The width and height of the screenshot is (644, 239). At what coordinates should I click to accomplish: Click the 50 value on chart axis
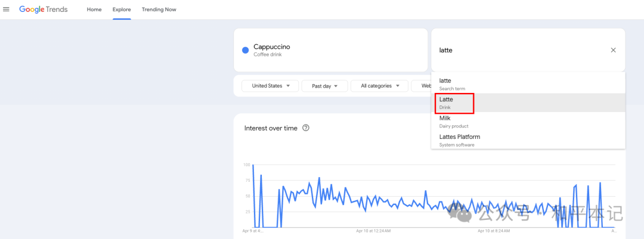tap(247, 196)
